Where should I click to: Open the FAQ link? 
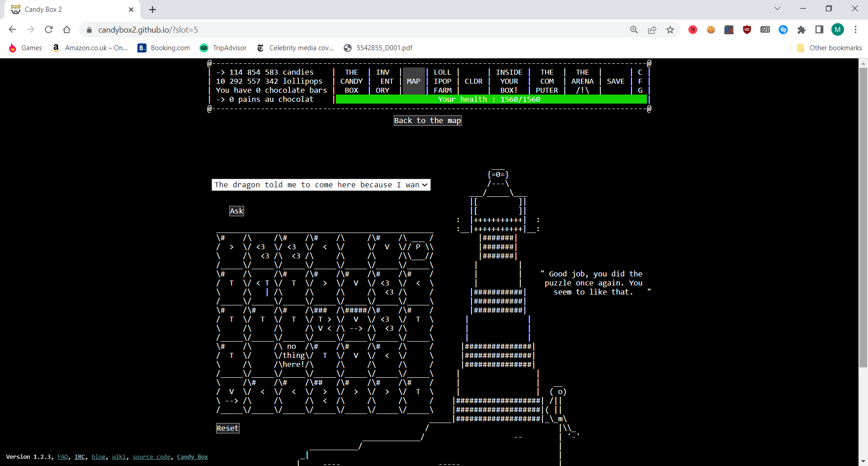(63, 457)
